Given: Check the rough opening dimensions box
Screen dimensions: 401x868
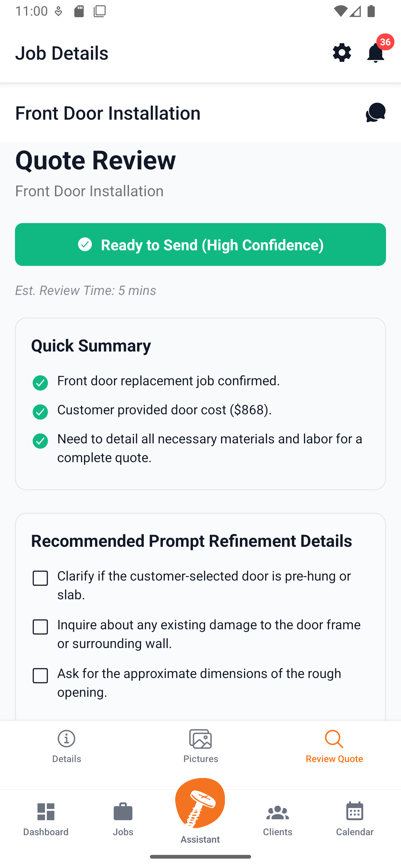Looking at the screenshot, I should coord(40,676).
